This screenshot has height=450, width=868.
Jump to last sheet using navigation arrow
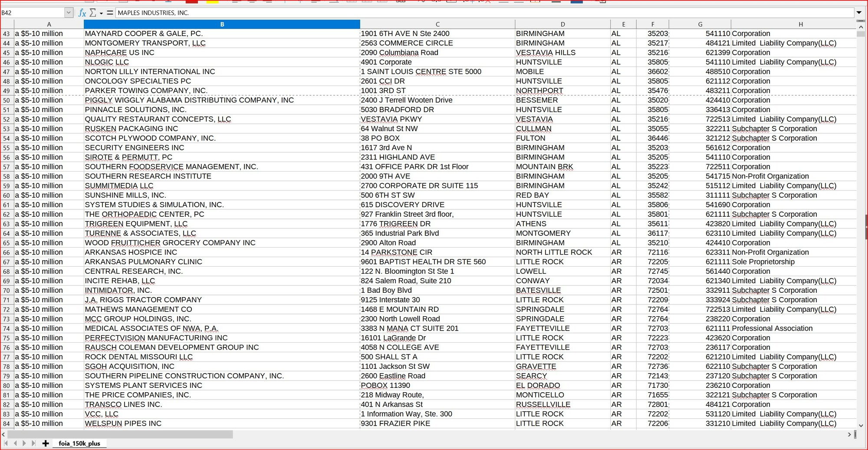click(33, 443)
